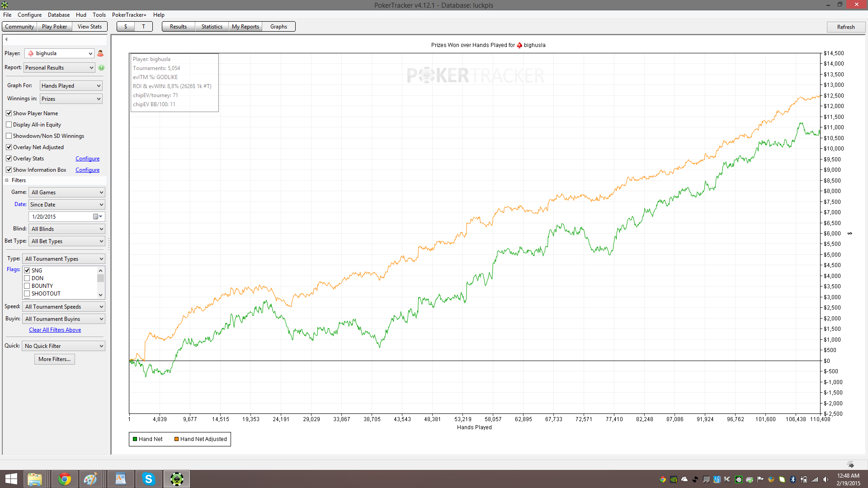
Task: Click the NVIDIA tray icon
Action: (x=674, y=479)
